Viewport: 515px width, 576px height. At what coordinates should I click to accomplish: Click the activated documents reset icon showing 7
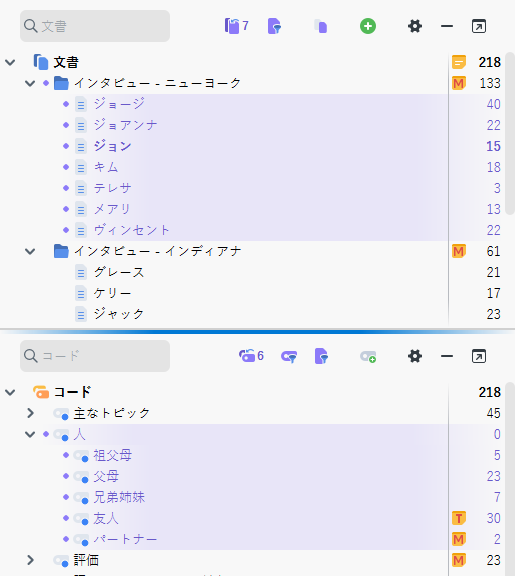[236, 26]
